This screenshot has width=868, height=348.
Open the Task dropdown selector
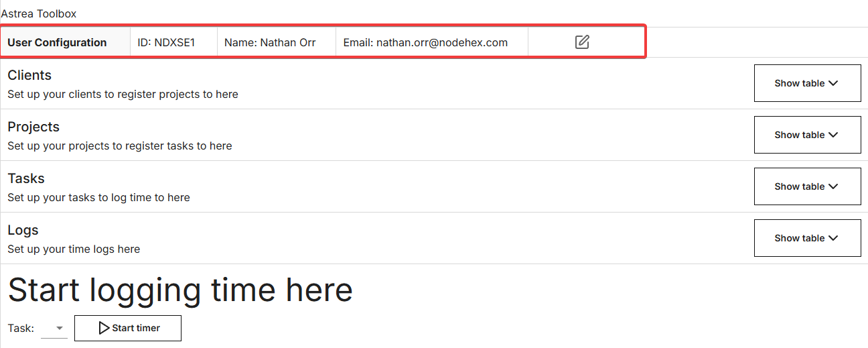[54, 328]
